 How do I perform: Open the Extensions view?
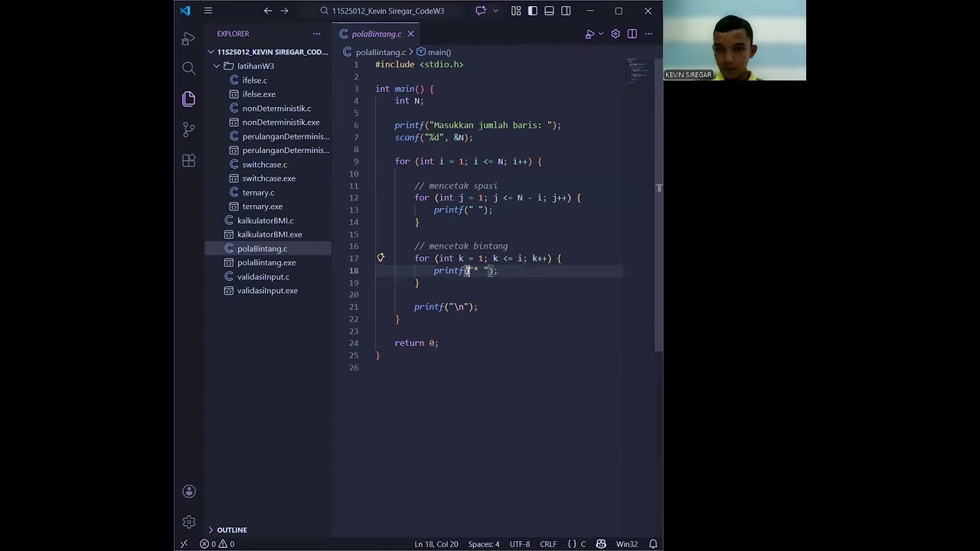pyautogui.click(x=189, y=160)
